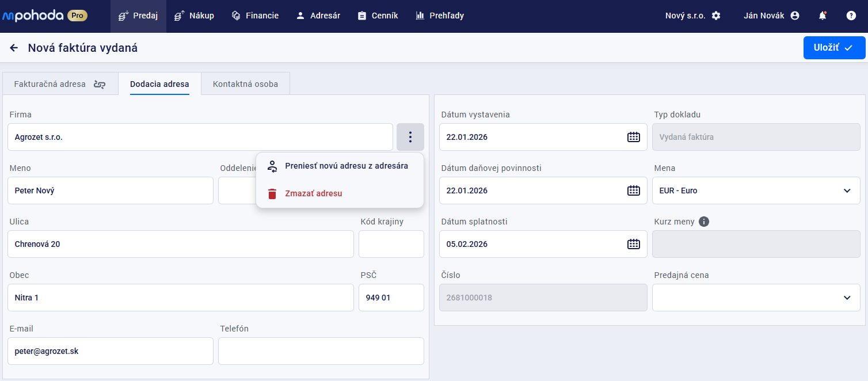The image size is (868, 381).
Task: Expand the Predajná cena dropdown
Action: [756, 298]
